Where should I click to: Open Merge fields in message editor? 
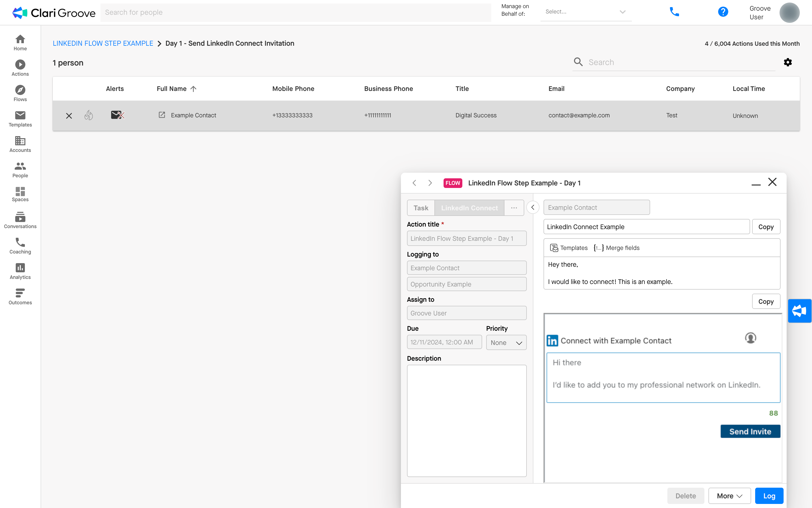616,248
